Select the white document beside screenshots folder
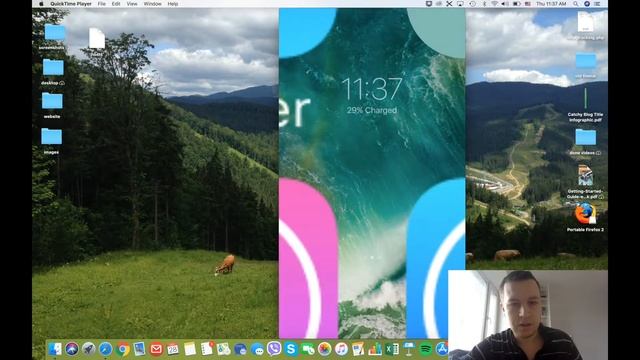 [x=97, y=38]
